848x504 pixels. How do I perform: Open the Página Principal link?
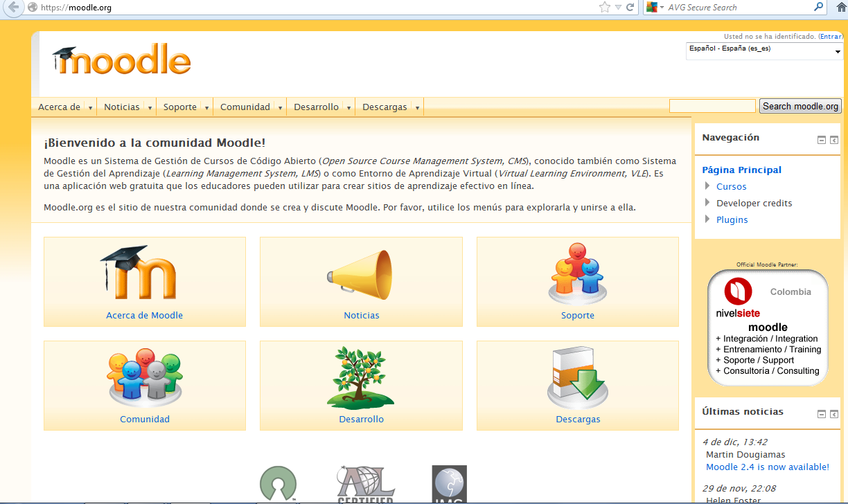coord(741,170)
